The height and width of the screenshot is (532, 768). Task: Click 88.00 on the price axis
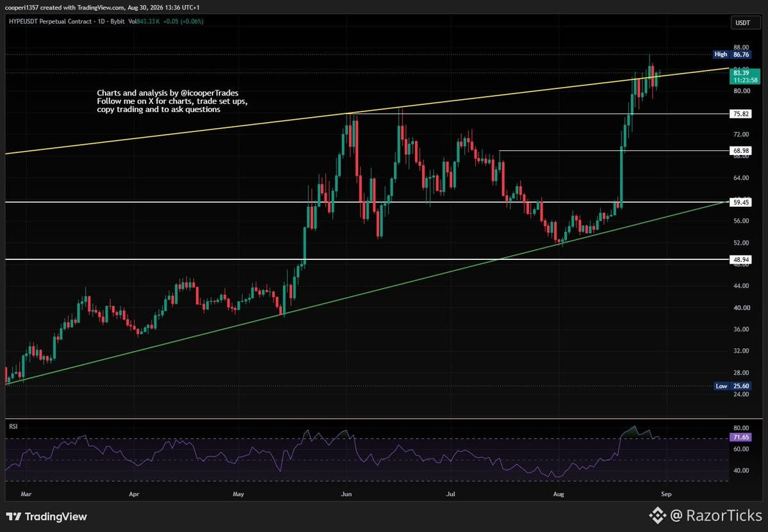coord(741,47)
